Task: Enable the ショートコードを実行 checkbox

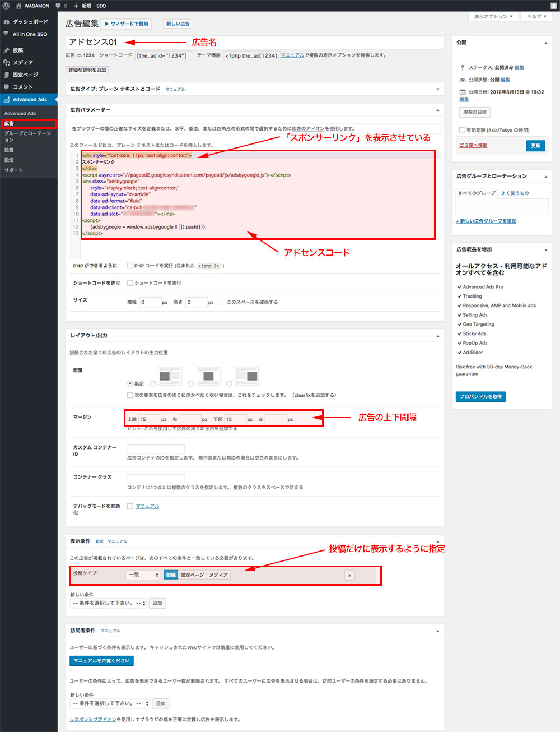Action: coord(130,283)
